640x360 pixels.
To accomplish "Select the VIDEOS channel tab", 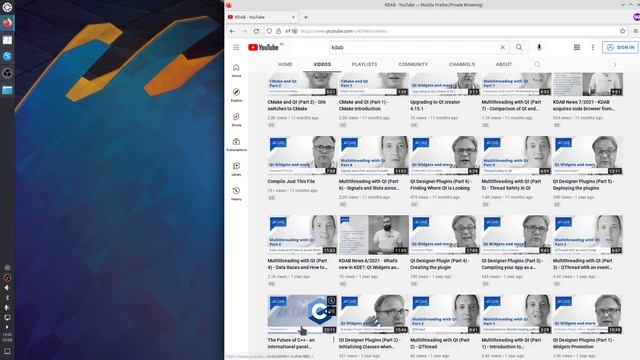I will 322,64.
